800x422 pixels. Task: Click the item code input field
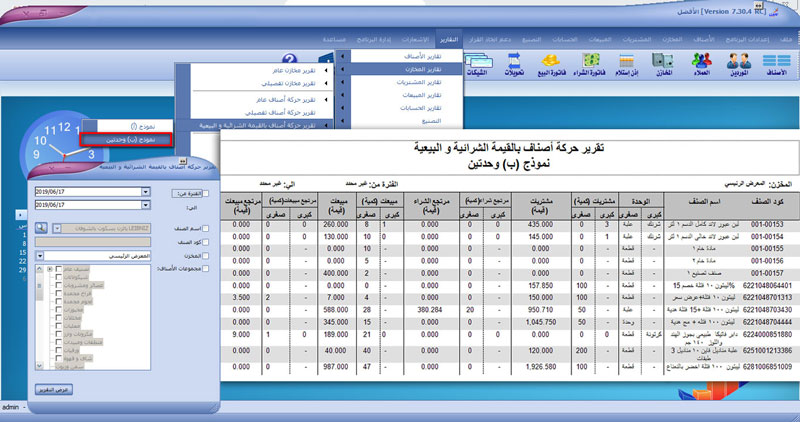[93, 242]
